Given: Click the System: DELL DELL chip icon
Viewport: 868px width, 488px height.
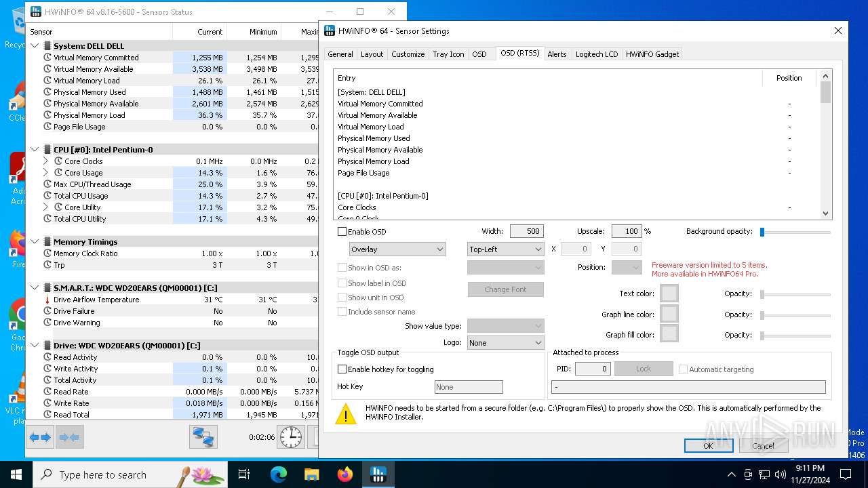Looking at the screenshot, I should [x=47, y=46].
